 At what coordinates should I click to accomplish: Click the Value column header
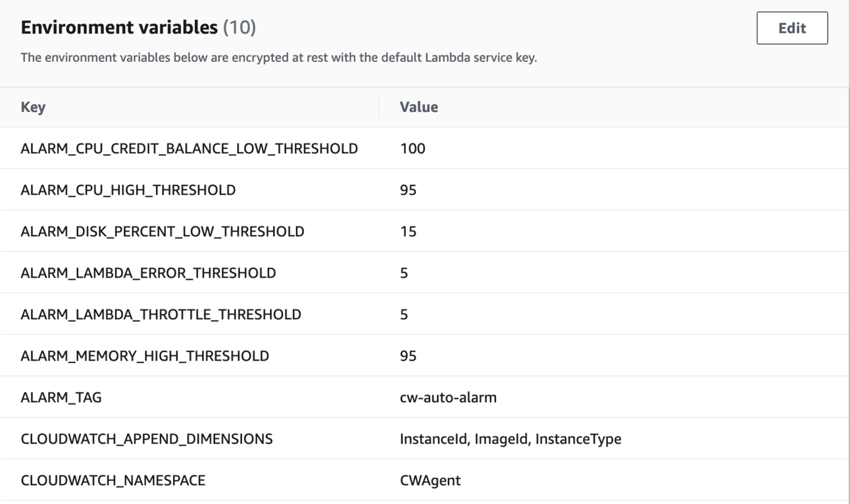pos(418,107)
